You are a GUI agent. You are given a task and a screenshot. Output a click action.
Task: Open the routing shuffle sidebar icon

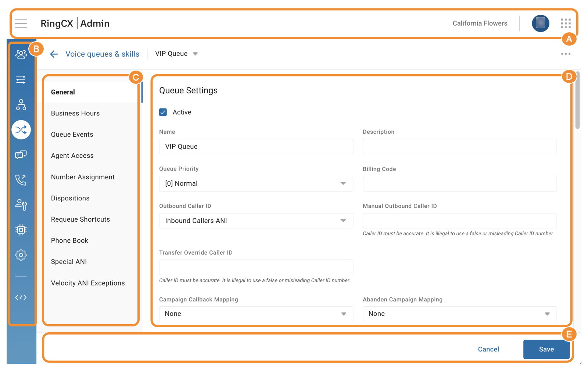pyautogui.click(x=21, y=130)
